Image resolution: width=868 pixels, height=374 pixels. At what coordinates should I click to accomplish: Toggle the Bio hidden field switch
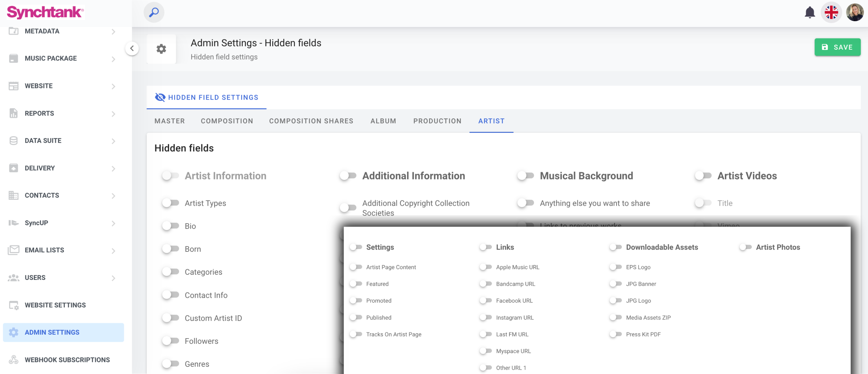pos(170,226)
